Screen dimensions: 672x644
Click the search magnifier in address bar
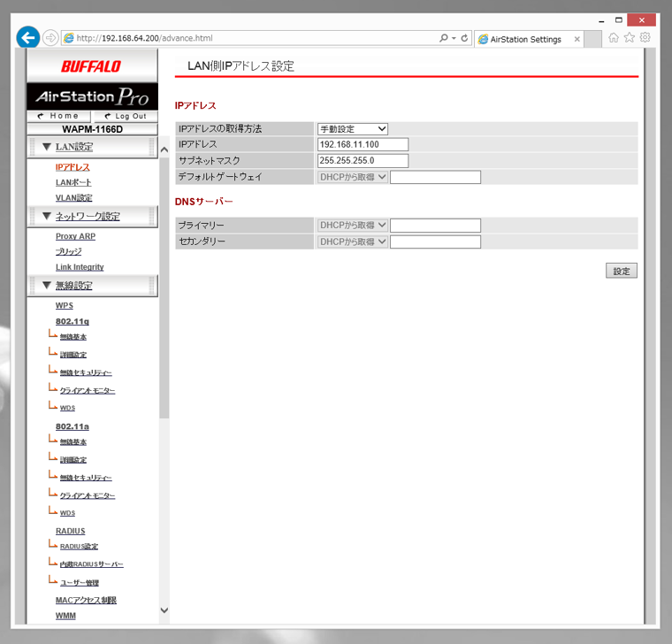point(444,38)
